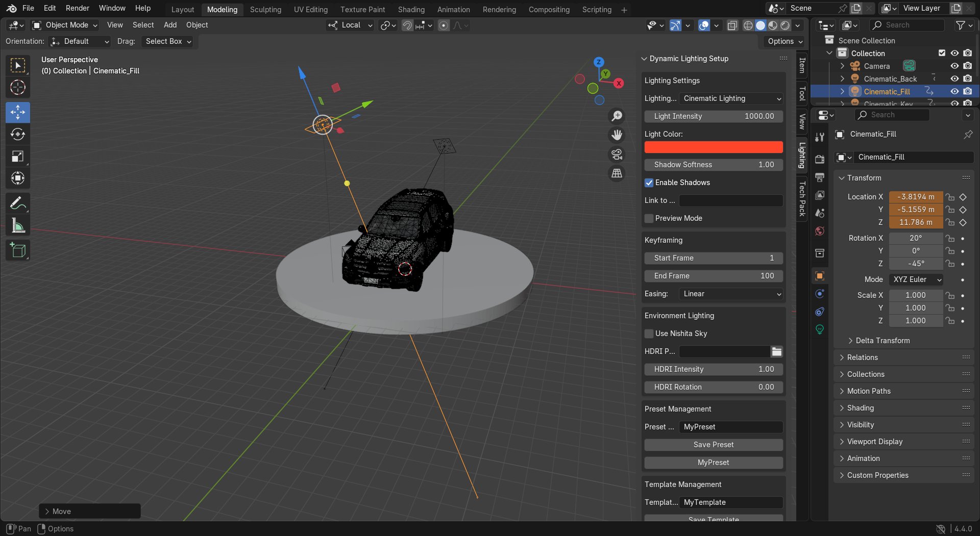
Task: Open the Lighting type dropdown Cinematic Lighting
Action: pyautogui.click(x=731, y=98)
